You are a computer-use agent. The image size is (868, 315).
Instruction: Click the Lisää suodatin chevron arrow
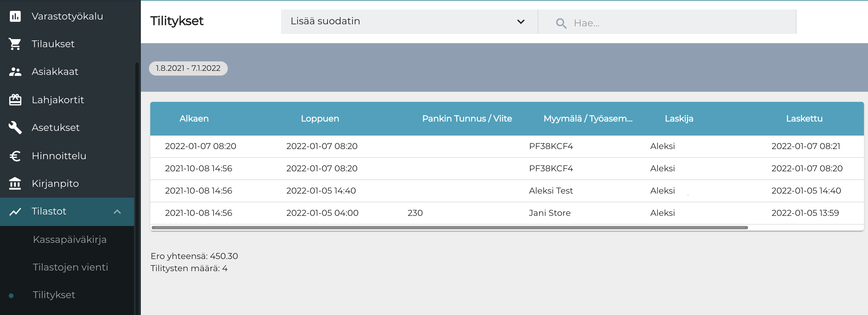click(521, 22)
